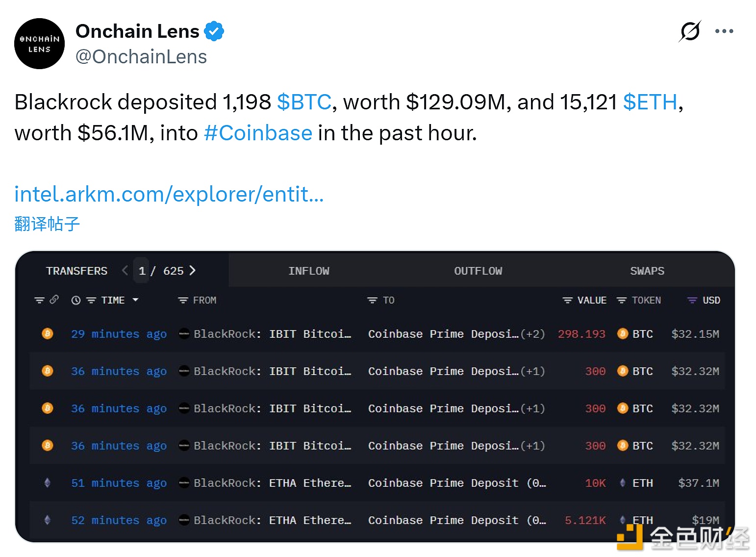The height and width of the screenshot is (557, 756).
Task: Click the blue verified badge next to Onchain Lens
Action: pos(214,31)
